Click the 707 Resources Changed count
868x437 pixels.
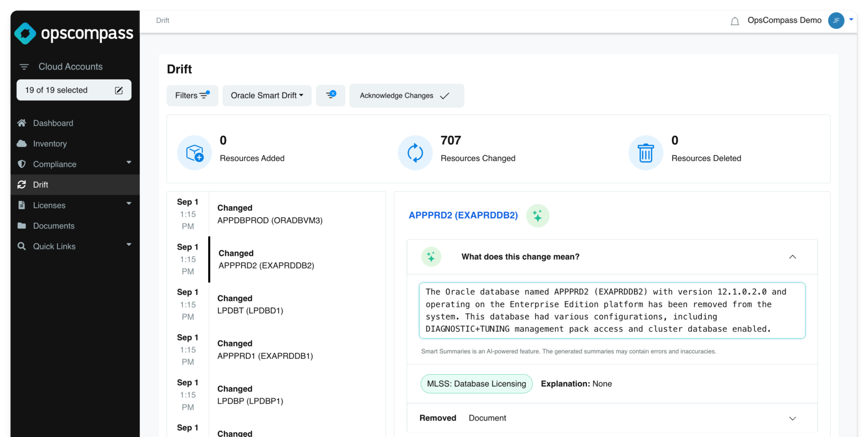[451, 140]
